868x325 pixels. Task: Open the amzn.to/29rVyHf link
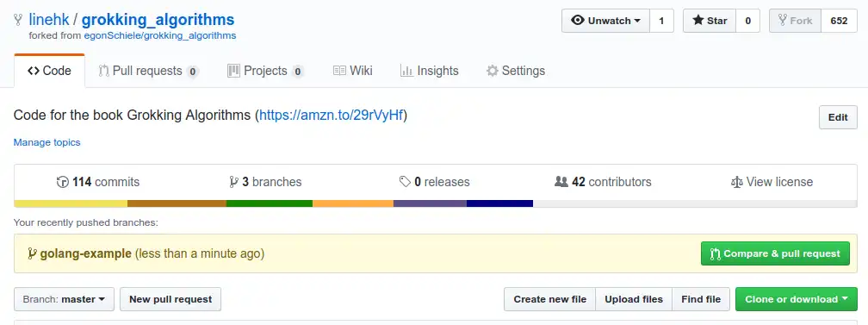click(x=331, y=116)
